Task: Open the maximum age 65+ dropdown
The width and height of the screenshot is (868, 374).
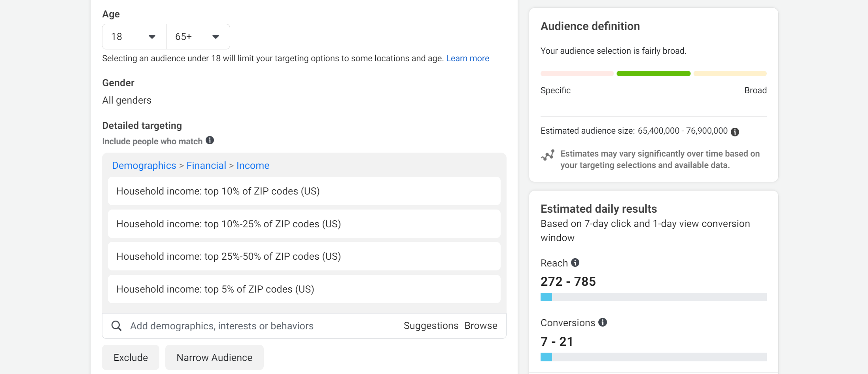Action: [198, 36]
